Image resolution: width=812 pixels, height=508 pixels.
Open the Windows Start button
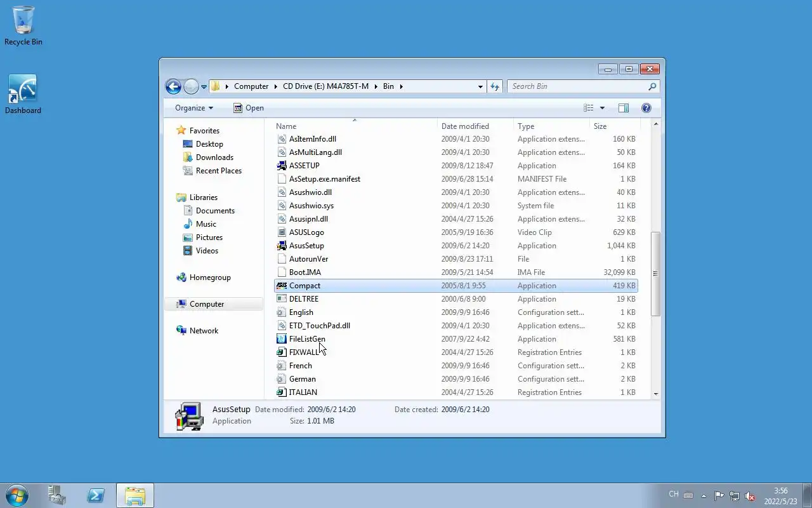click(17, 495)
